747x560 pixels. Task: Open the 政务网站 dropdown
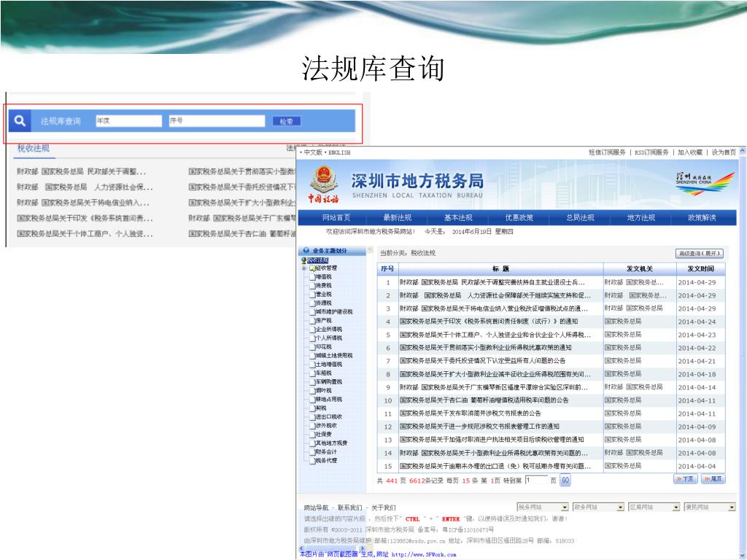tap(598, 507)
